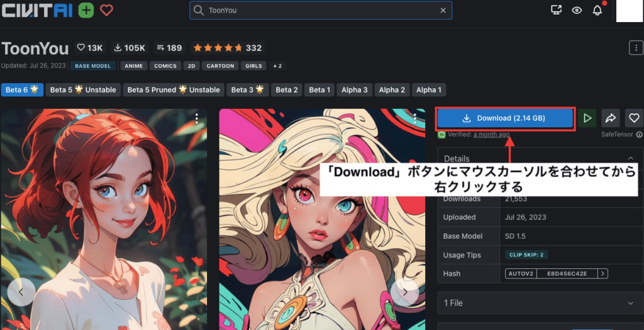Screen dimensions: 644x330
Task: Expand the 1 File section
Action: point(540,304)
